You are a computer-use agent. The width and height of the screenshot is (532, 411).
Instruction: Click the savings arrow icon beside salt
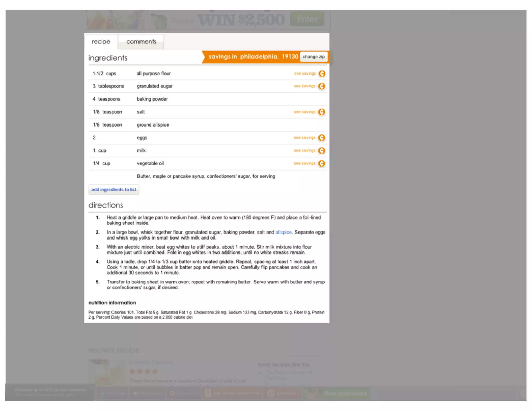tap(322, 112)
